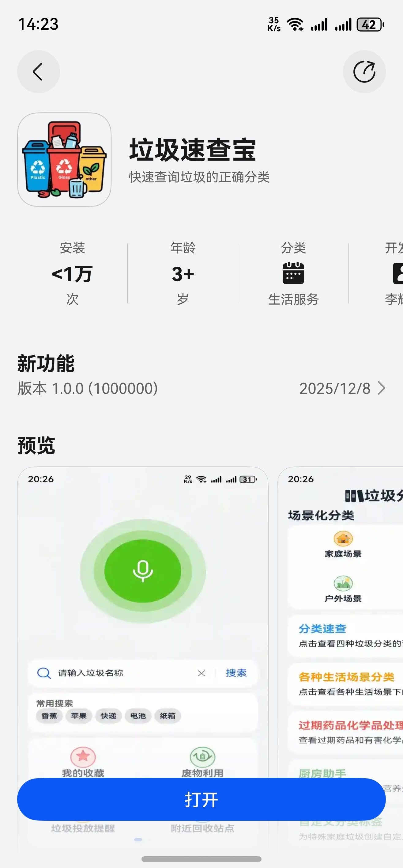Tap the 生活服务 calendar category icon
The width and height of the screenshot is (403, 868).
(x=293, y=273)
